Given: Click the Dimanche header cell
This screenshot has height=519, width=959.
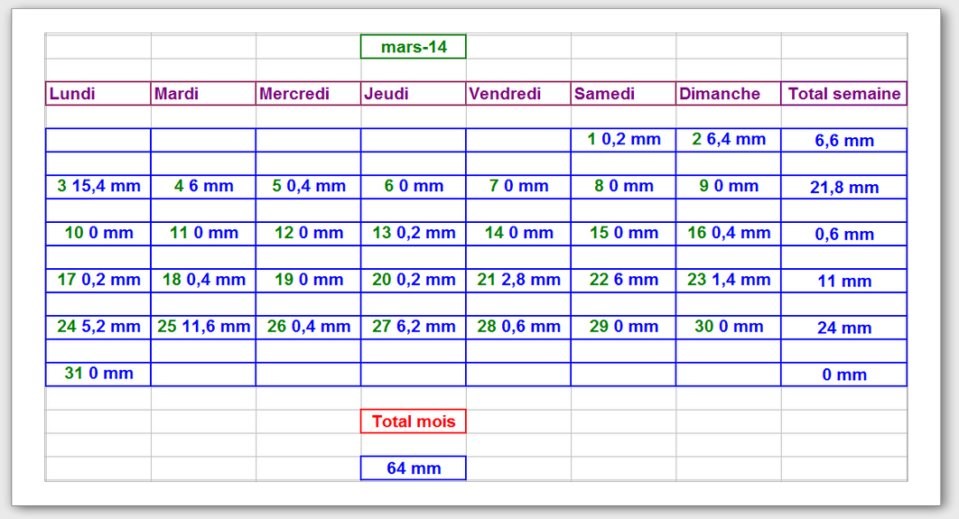Looking at the screenshot, I should pos(728,94).
